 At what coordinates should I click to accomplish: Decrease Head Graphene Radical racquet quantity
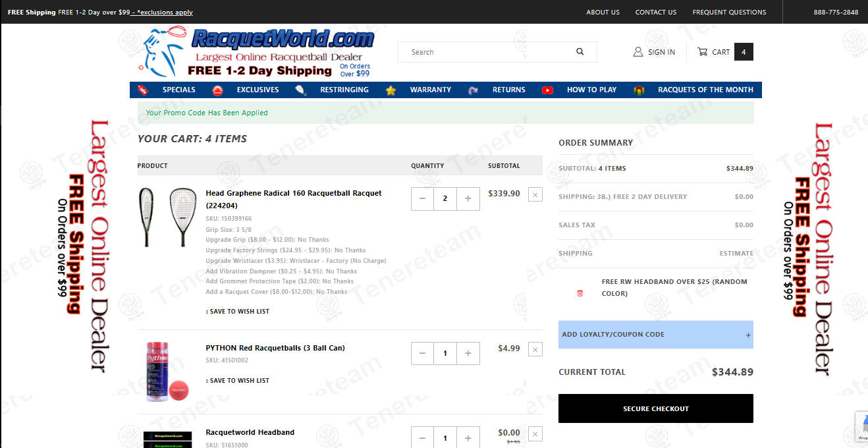coord(422,198)
